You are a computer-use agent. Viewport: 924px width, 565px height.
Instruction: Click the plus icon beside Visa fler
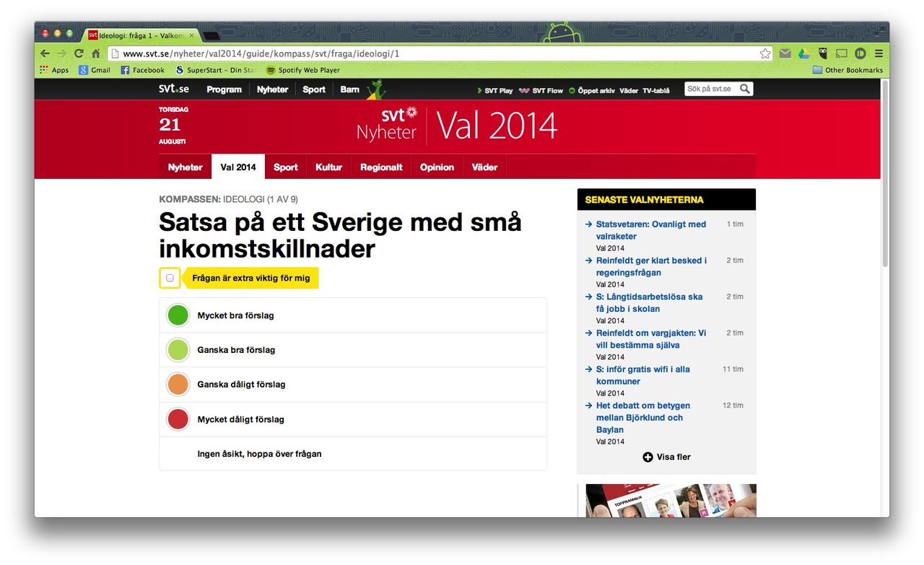click(648, 457)
